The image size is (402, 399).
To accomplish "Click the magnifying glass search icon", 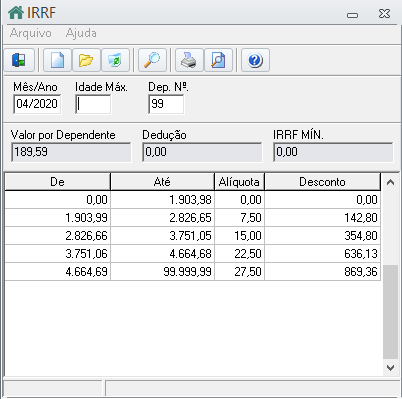I will coord(152,60).
